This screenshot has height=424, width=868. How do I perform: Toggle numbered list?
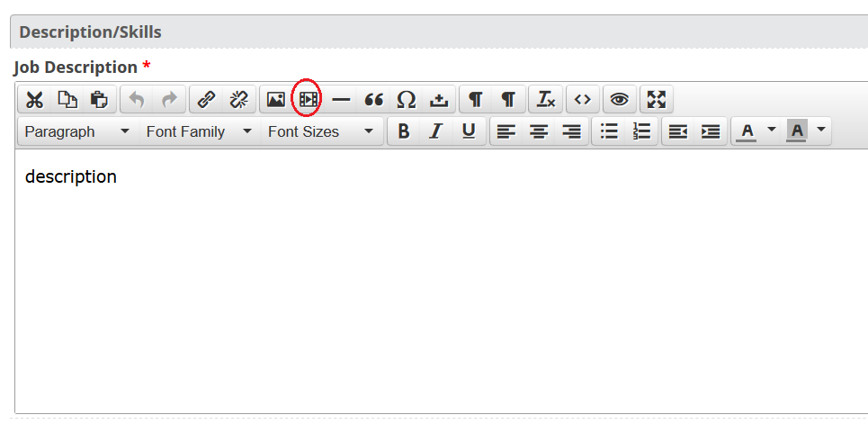pyautogui.click(x=641, y=131)
